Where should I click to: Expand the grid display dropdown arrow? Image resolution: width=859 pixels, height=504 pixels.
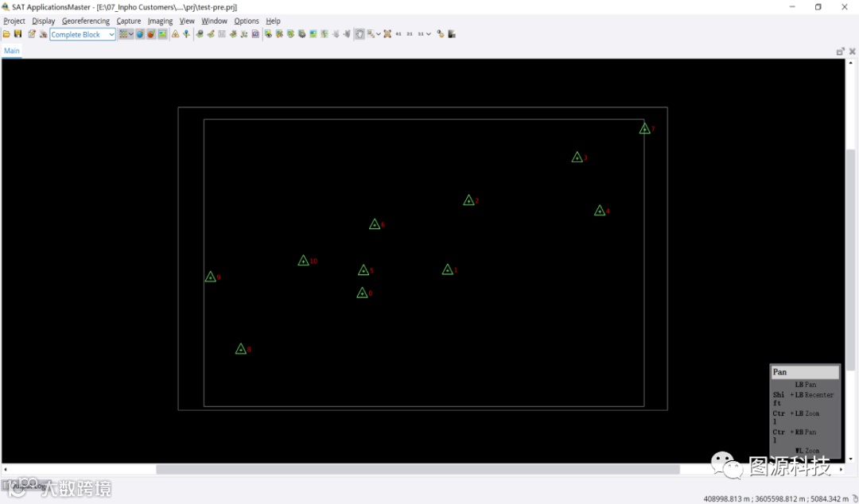(x=131, y=34)
